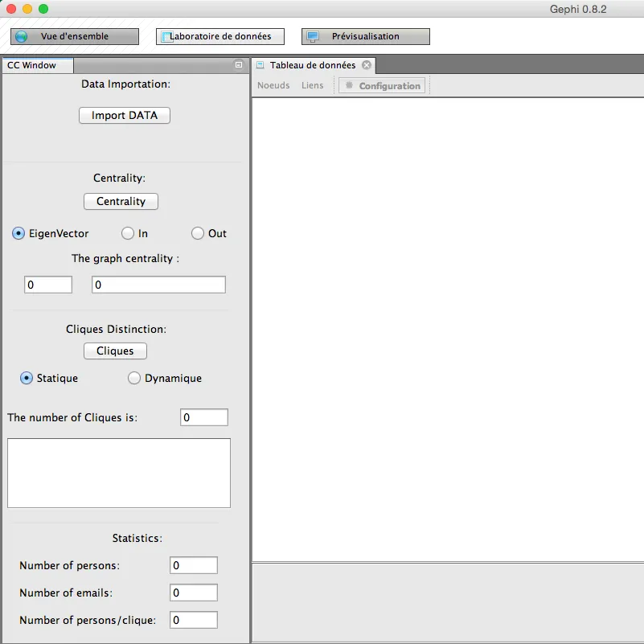
Task: Open the Noeuds table view
Action: point(273,85)
